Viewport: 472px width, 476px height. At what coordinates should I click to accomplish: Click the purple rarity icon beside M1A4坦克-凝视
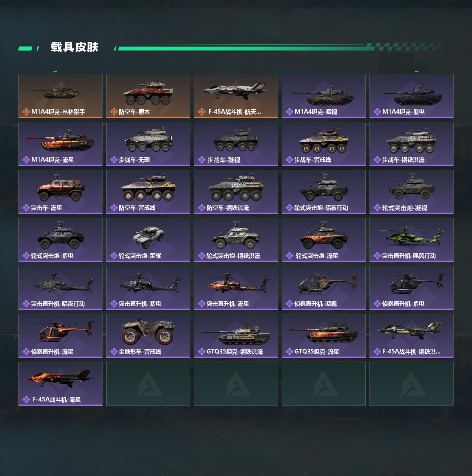coord(289,112)
